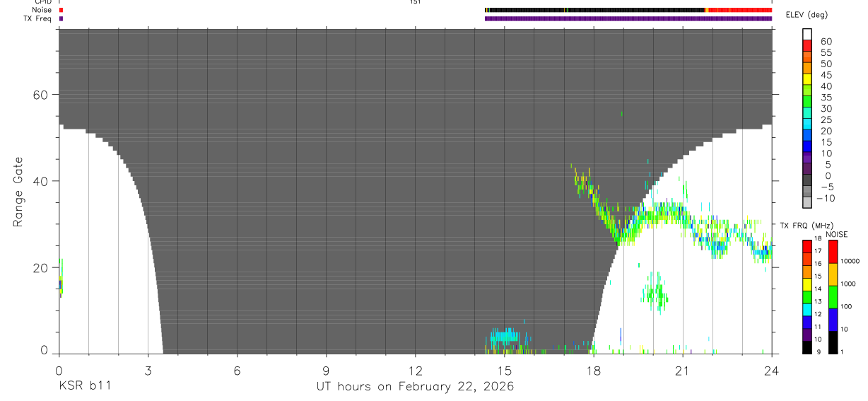Pick the yellow swatch on elevation colorbar
The height and width of the screenshot is (401, 868).
click(x=807, y=79)
